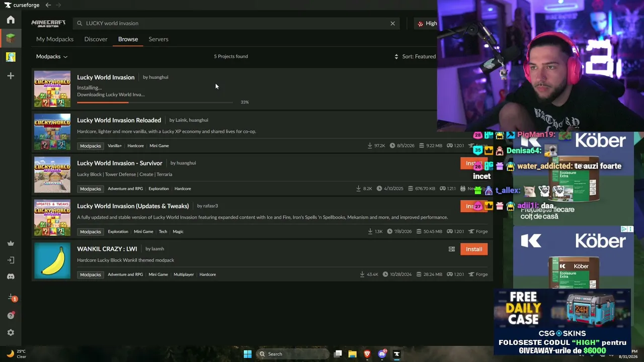The width and height of the screenshot is (644, 362).
Task: Open the downloads icon with notification badge
Action: [12, 298]
